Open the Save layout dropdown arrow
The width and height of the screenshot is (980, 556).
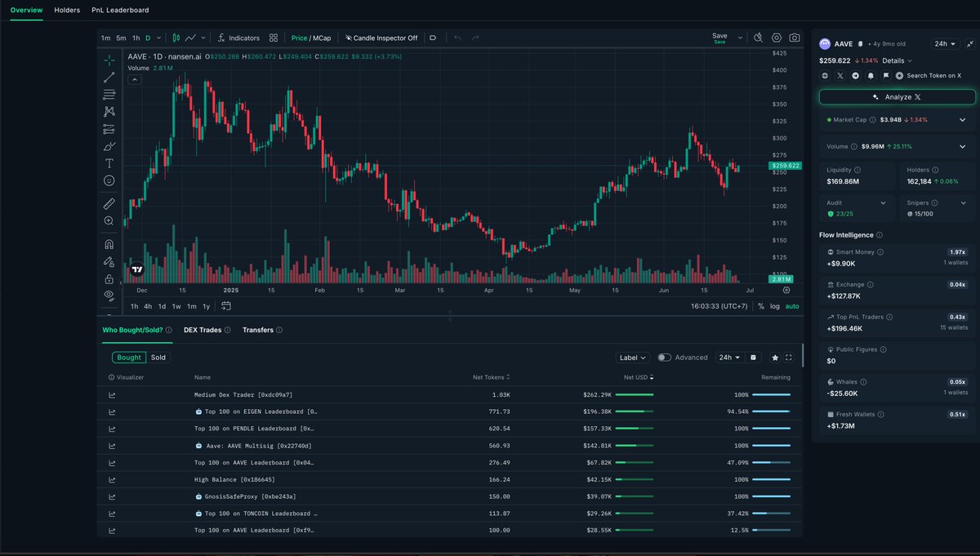[741, 38]
